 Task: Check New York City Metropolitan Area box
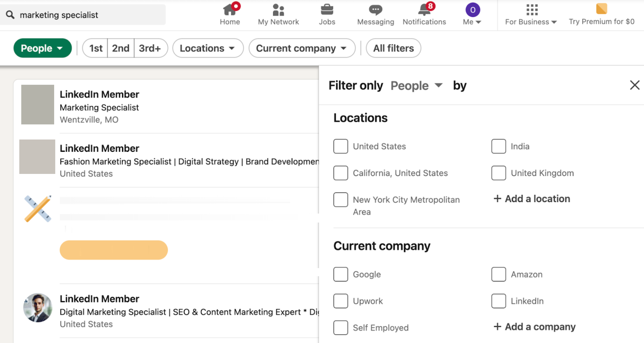[340, 200]
